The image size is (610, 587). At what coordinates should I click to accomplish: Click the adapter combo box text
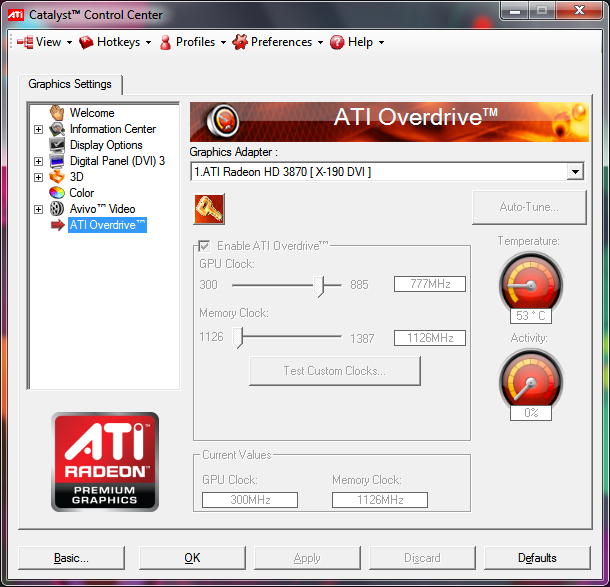[282, 172]
